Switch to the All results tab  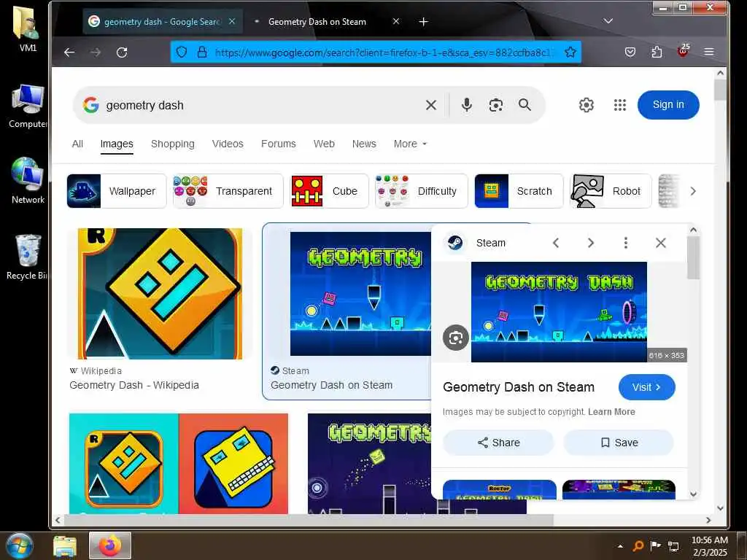(77, 144)
